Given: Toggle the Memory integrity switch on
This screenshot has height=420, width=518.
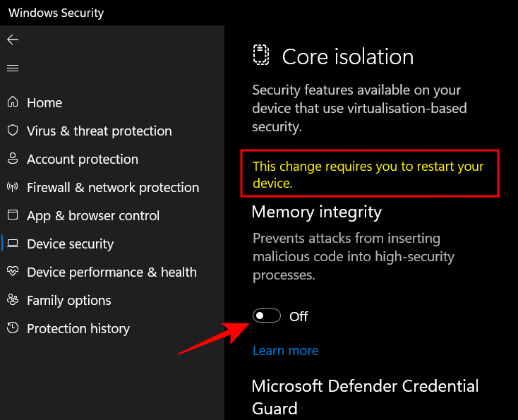Looking at the screenshot, I should 267,316.
